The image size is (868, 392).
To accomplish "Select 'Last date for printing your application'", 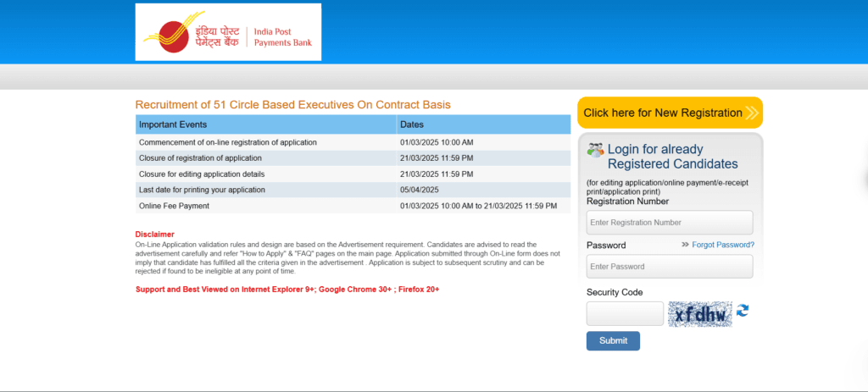I will point(202,190).
